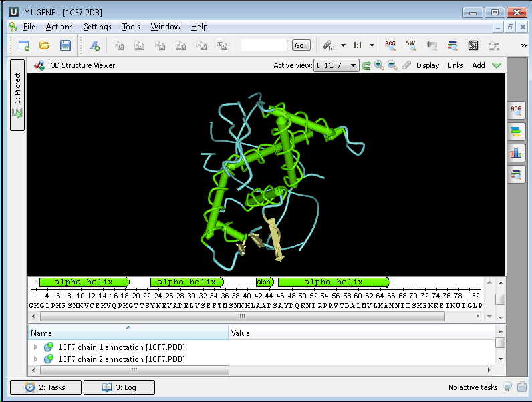This screenshot has height=402, width=532.
Task: Click the lightbulb notification icon in status bar
Action: (x=507, y=387)
